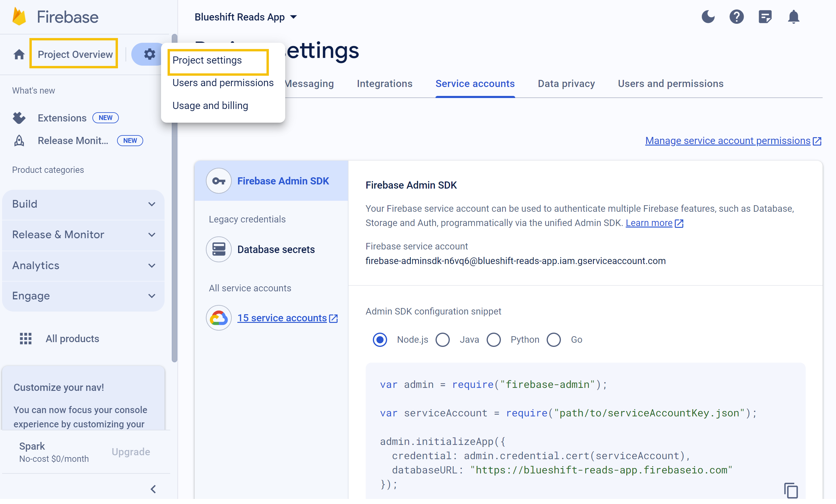This screenshot has width=836, height=504.
Task: Switch to the Users and permissions tab
Action: tap(671, 83)
